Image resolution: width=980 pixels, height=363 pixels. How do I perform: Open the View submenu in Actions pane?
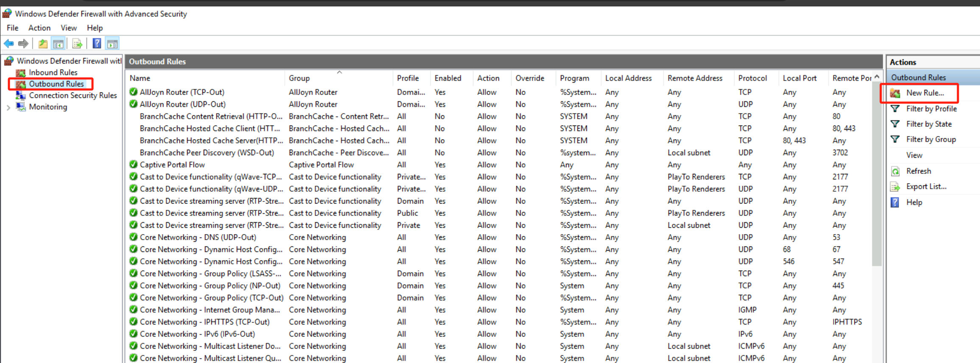pyautogui.click(x=915, y=155)
